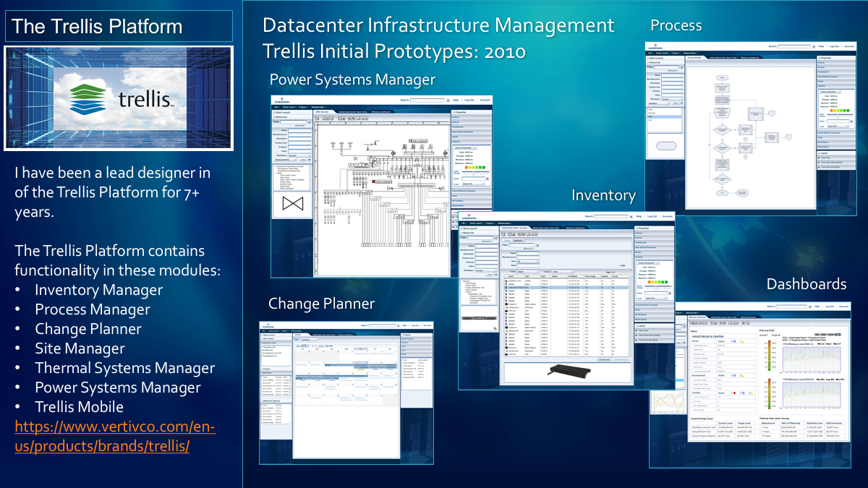868x488 pixels.
Task: Click Resources filter icon in the Inventory window
Action: pyautogui.click(x=496, y=238)
